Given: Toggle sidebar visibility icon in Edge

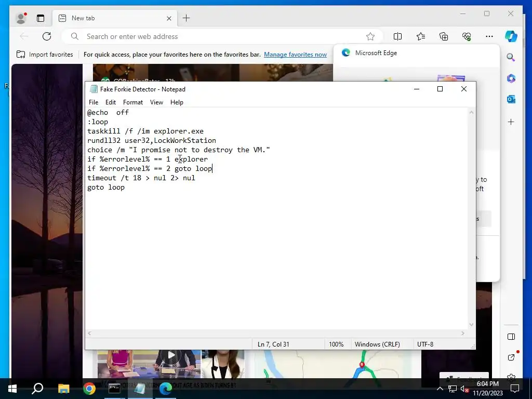Looking at the screenshot, I should coord(511,337).
